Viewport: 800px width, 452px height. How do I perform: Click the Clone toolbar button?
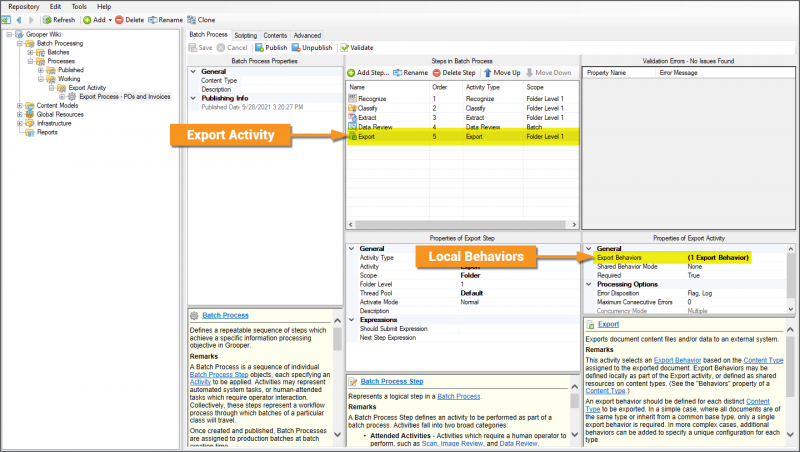pos(201,20)
